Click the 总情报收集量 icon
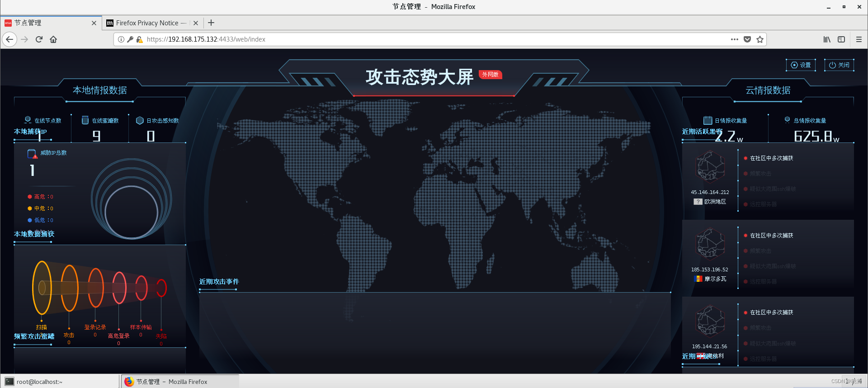Viewport: 868px width, 388px height. point(787,120)
